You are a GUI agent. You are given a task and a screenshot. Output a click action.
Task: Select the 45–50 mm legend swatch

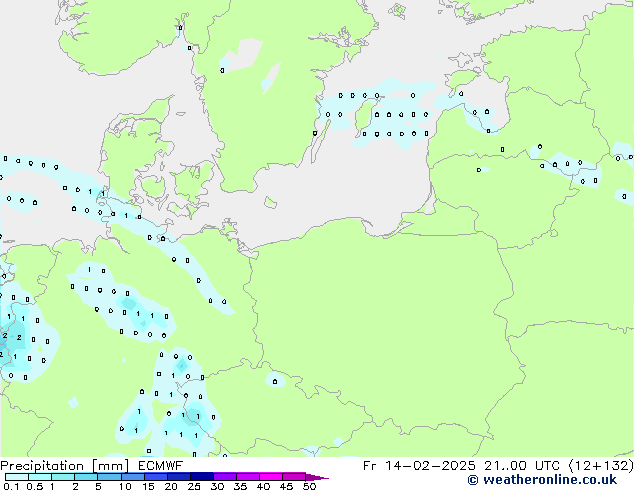click(x=294, y=477)
